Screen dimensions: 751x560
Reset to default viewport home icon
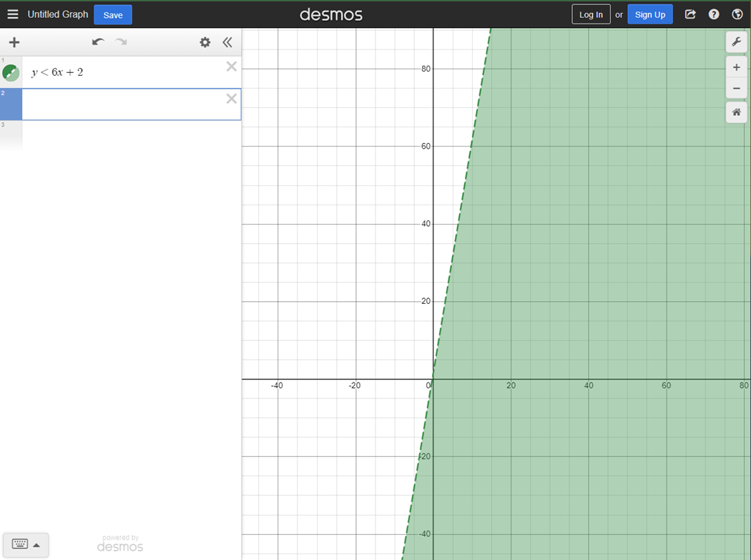point(737,112)
